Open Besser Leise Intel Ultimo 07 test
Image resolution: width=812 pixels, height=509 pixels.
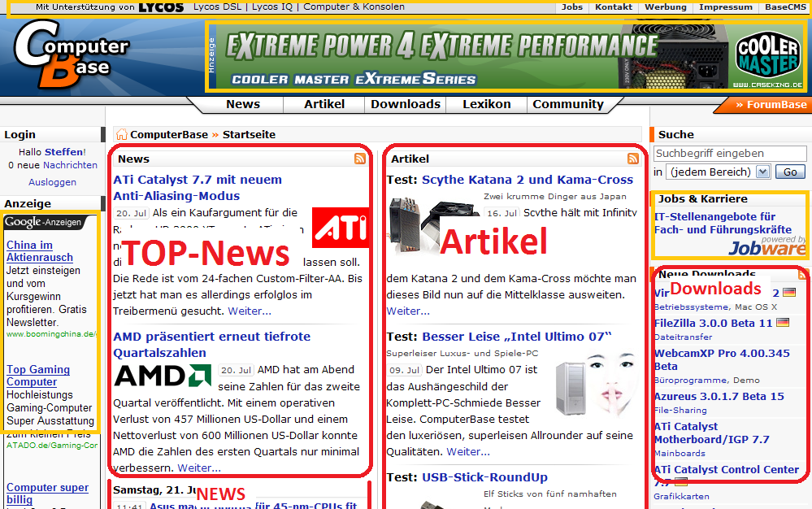pos(517,337)
